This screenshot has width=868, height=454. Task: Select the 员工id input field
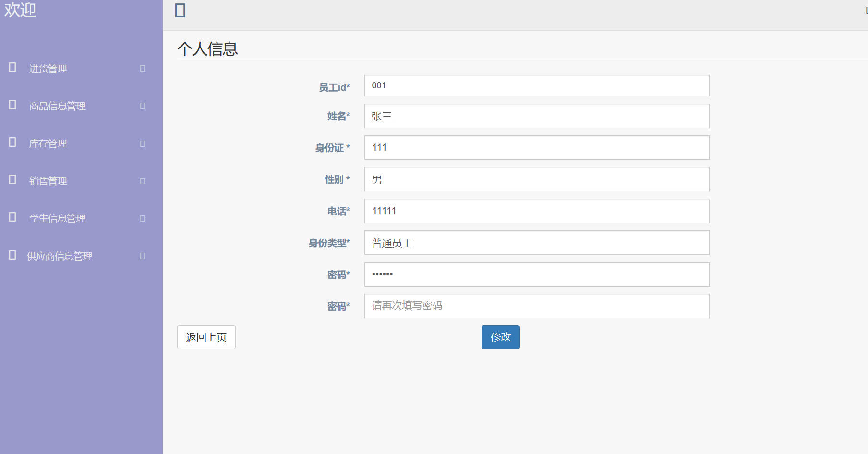tap(536, 86)
